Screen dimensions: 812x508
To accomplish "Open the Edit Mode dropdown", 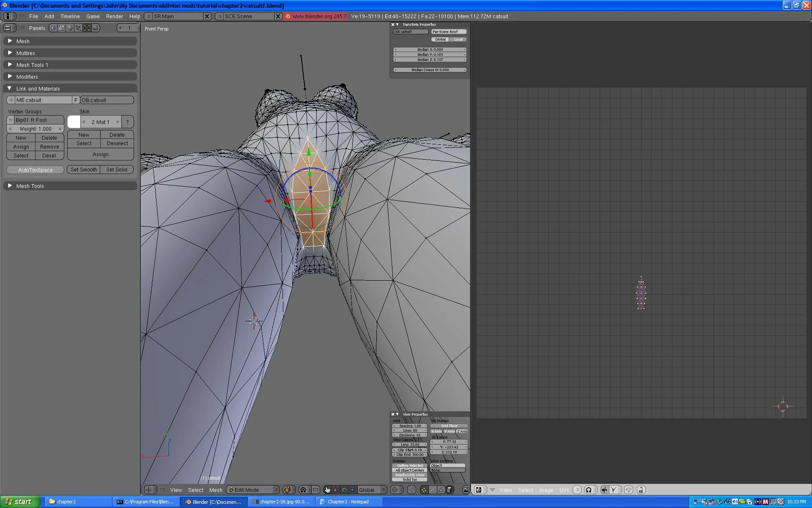I will pos(253,490).
